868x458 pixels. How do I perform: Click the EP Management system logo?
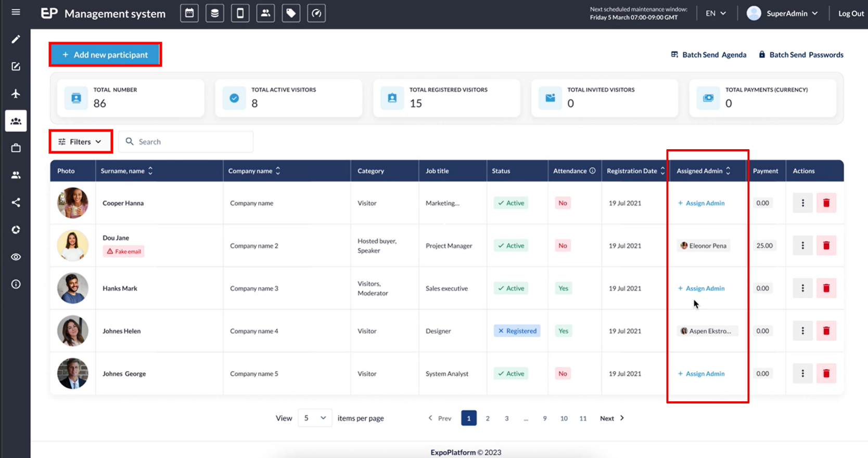[103, 14]
